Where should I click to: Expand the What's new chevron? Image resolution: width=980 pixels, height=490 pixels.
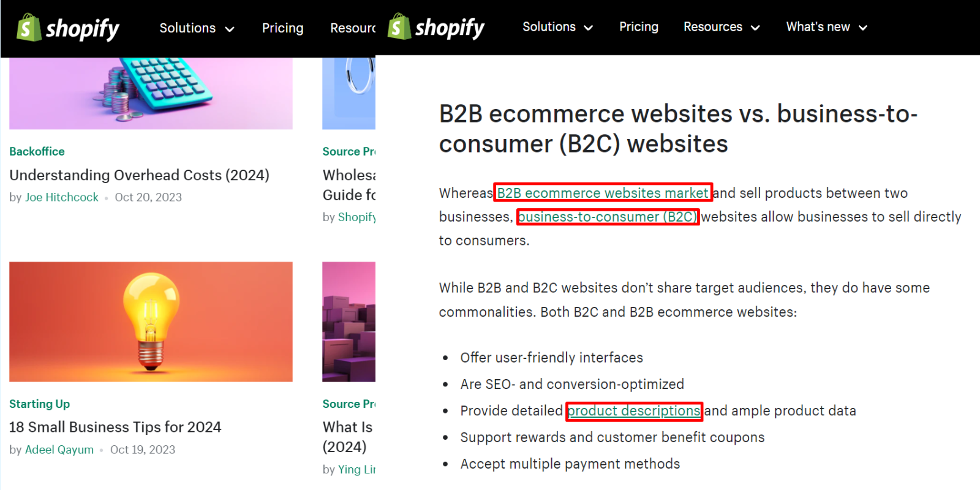click(x=863, y=28)
